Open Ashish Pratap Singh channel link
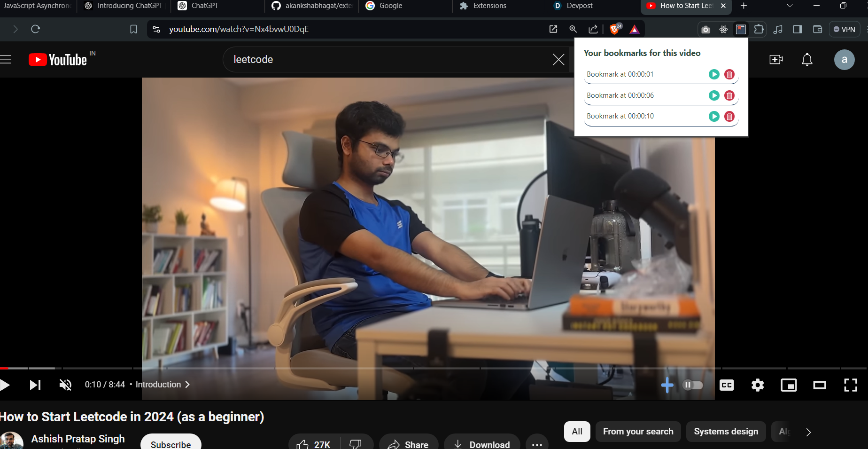The image size is (868, 449). pyautogui.click(x=78, y=439)
